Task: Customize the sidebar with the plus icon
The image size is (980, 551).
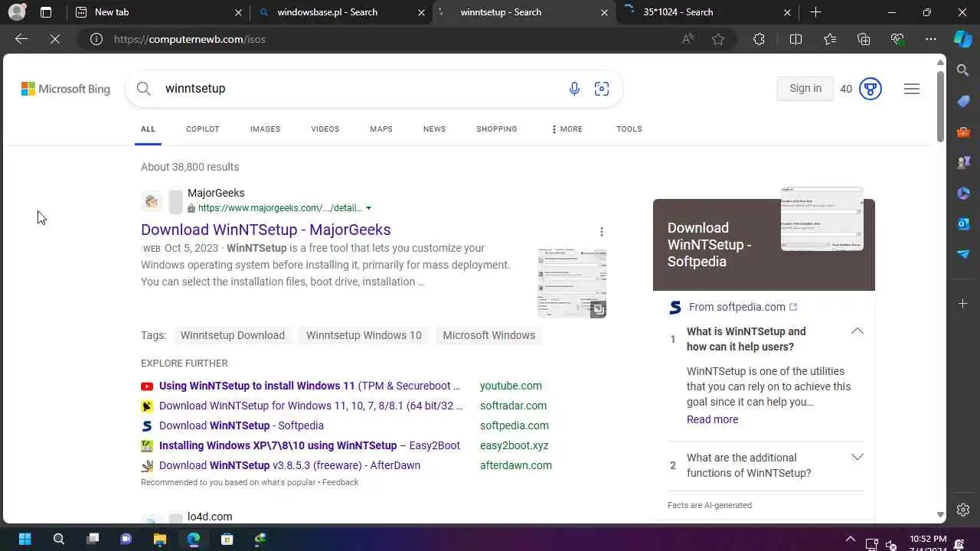Action: [x=963, y=304]
